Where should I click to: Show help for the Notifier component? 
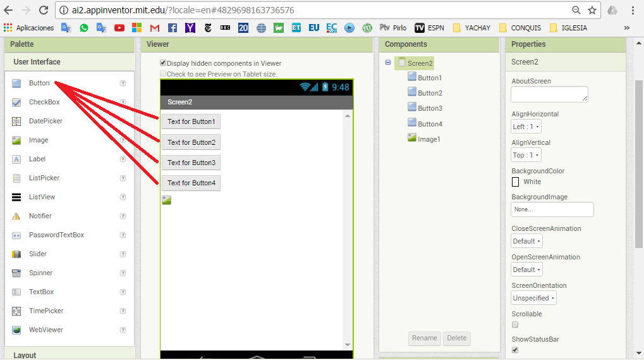coord(123,216)
